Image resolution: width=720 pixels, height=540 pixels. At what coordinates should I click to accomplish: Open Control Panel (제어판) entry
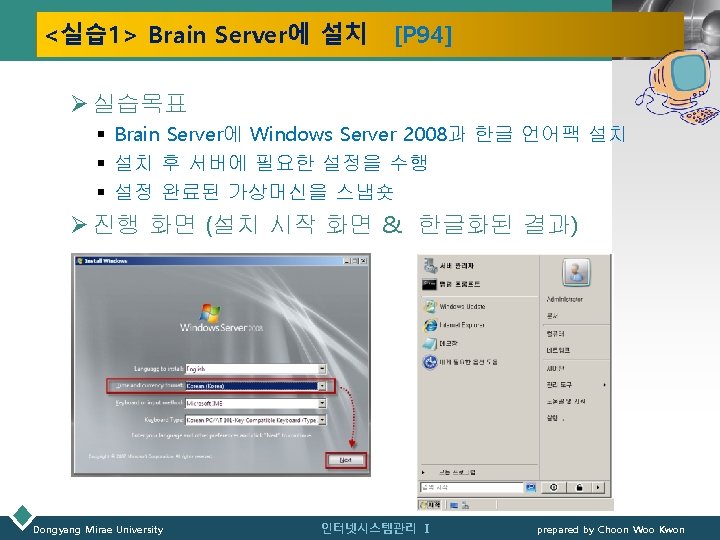(x=555, y=368)
